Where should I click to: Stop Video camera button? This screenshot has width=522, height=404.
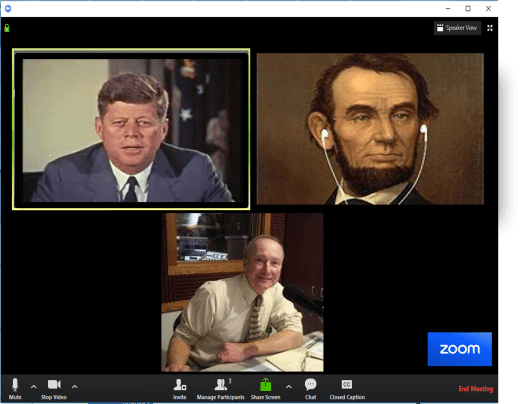[x=54, y=388]
